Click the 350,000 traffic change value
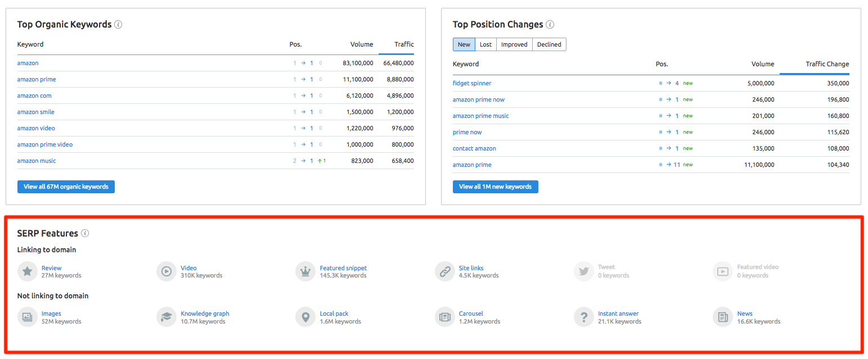 coord(838,83)
